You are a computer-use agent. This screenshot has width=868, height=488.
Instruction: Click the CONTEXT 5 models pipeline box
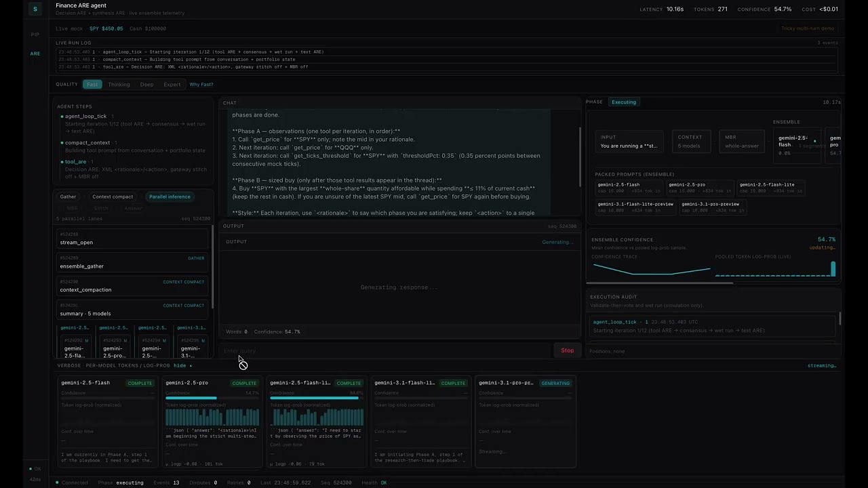click(x=691, y=141)
